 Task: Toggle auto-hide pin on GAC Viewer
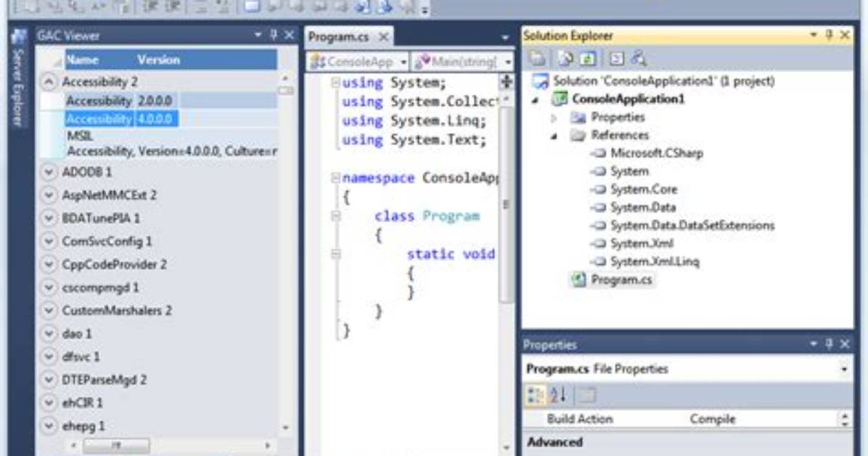pos(274,35)
